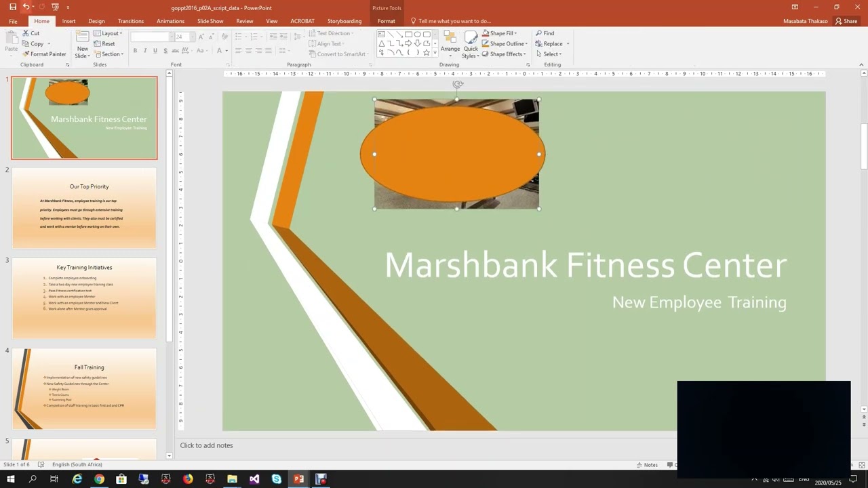Image resolution: width=868 pixels, height=488 pixels.
Task: Open Align Text dropdown
Action: coord(326,43)
